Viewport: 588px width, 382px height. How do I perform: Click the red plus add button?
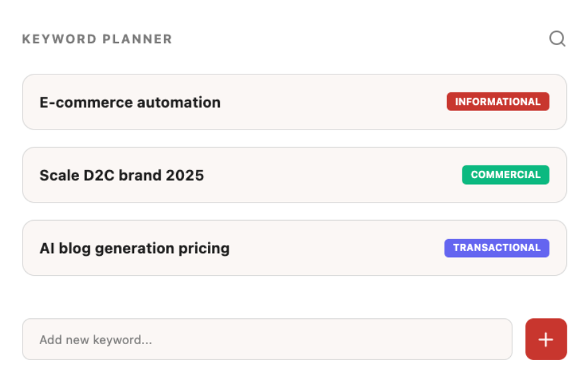tap(545, 339)
